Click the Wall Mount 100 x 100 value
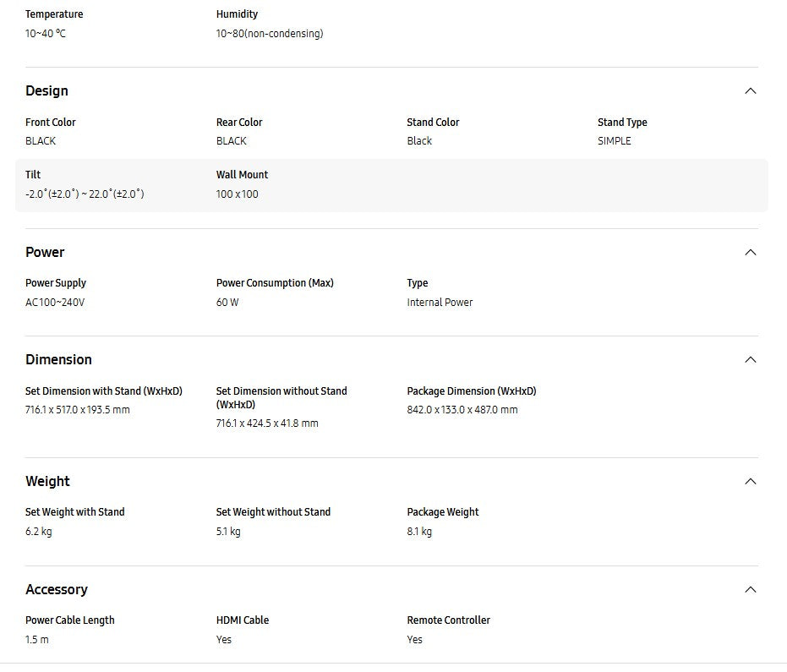Screen dimensions: 787x672 click(x=238, y=194)
